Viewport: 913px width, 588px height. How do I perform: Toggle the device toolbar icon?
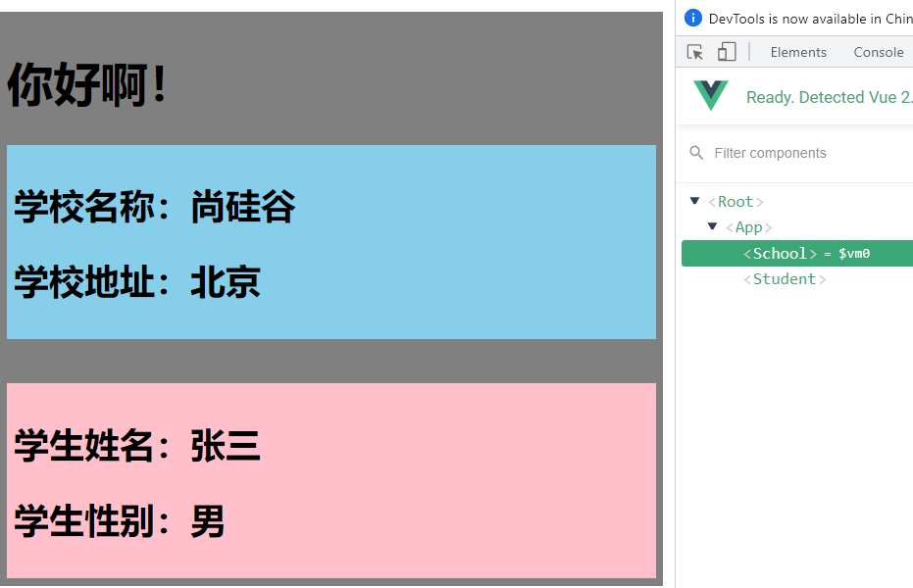(726, 51)
